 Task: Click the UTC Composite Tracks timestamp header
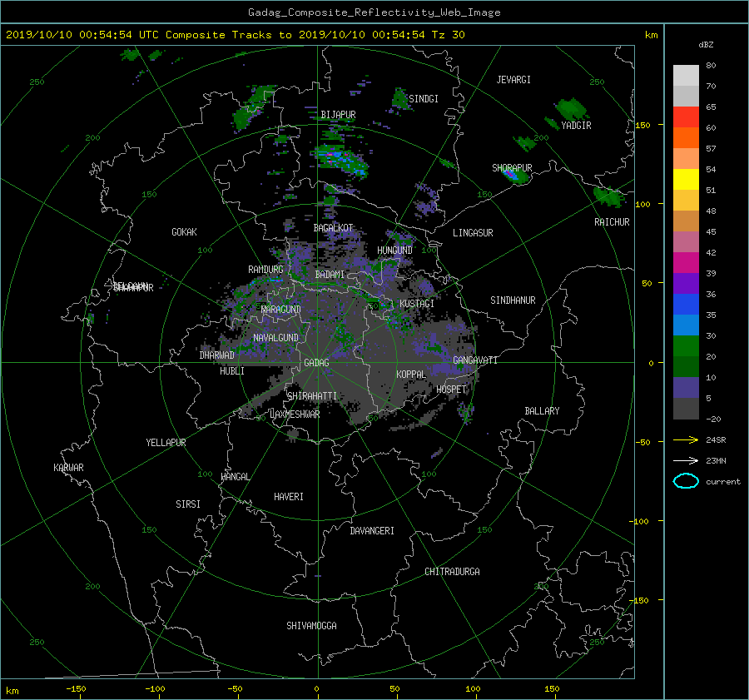pos(235,34)
